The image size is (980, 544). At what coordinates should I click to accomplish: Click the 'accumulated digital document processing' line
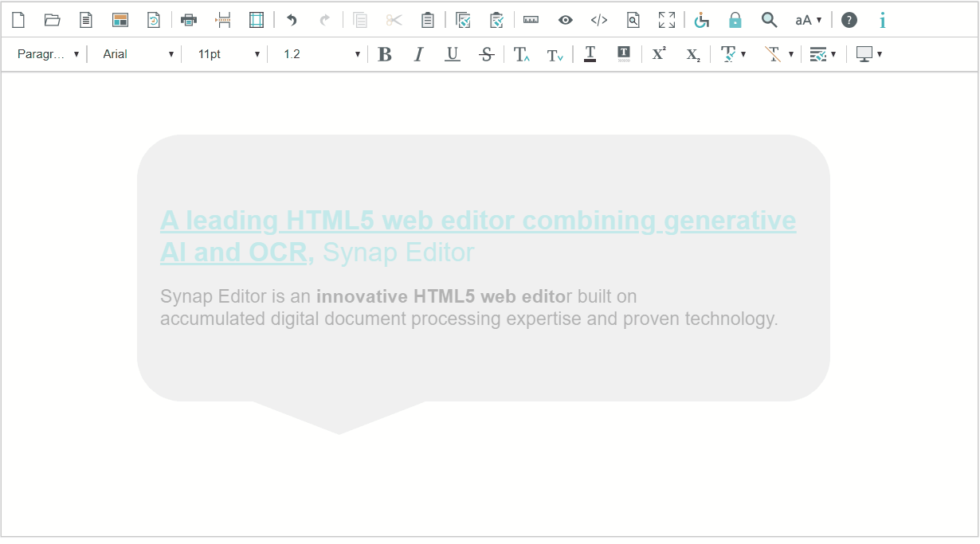(x=468, y=319)
